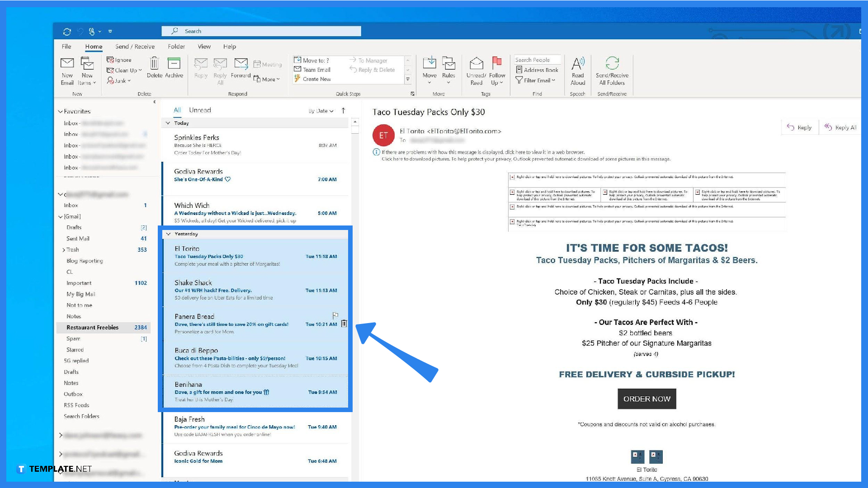Click ORDER NOW button in email

coord(646,399)
